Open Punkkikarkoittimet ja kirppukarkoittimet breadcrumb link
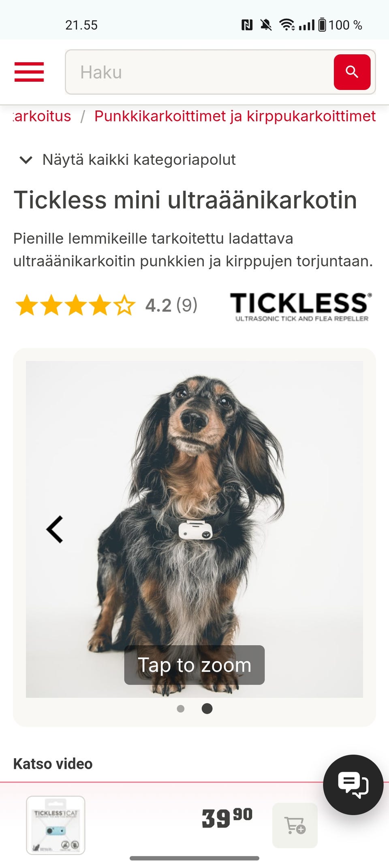 click(x=235, y=116)
